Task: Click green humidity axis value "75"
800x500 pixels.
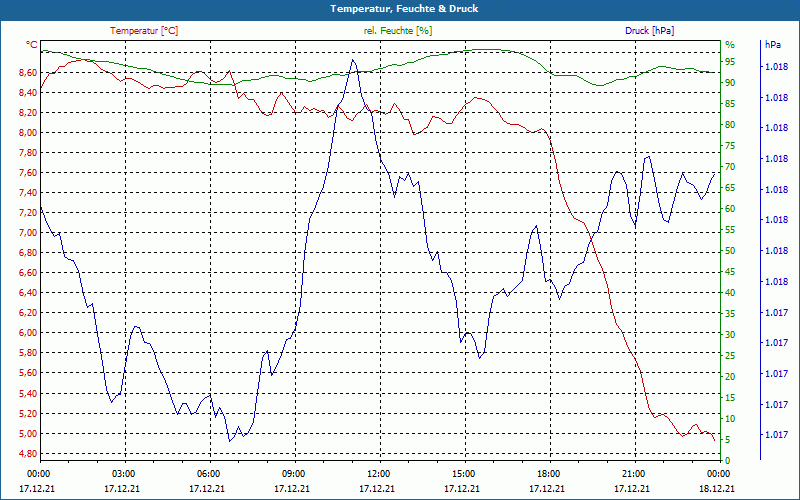Action: click(730, 146)
